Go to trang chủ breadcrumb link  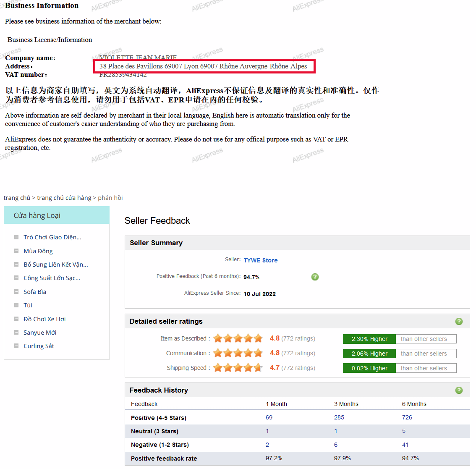[x=17, y=198]
